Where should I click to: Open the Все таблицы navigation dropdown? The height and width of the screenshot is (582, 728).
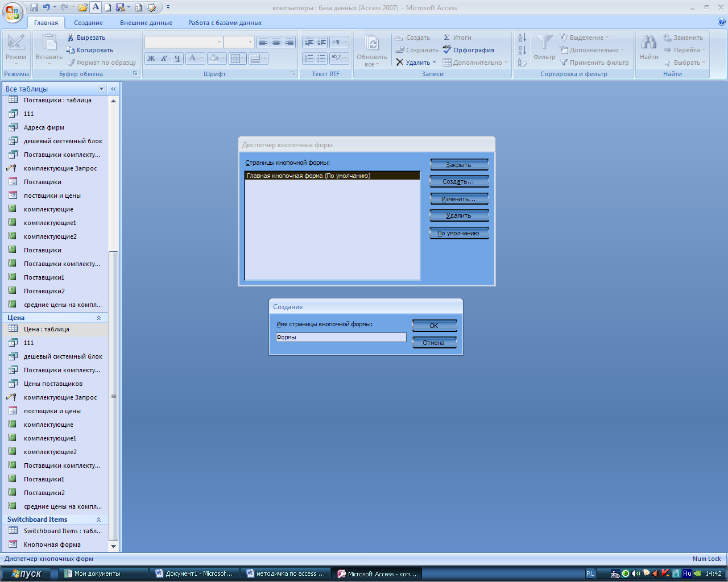(x=102, y=89)
